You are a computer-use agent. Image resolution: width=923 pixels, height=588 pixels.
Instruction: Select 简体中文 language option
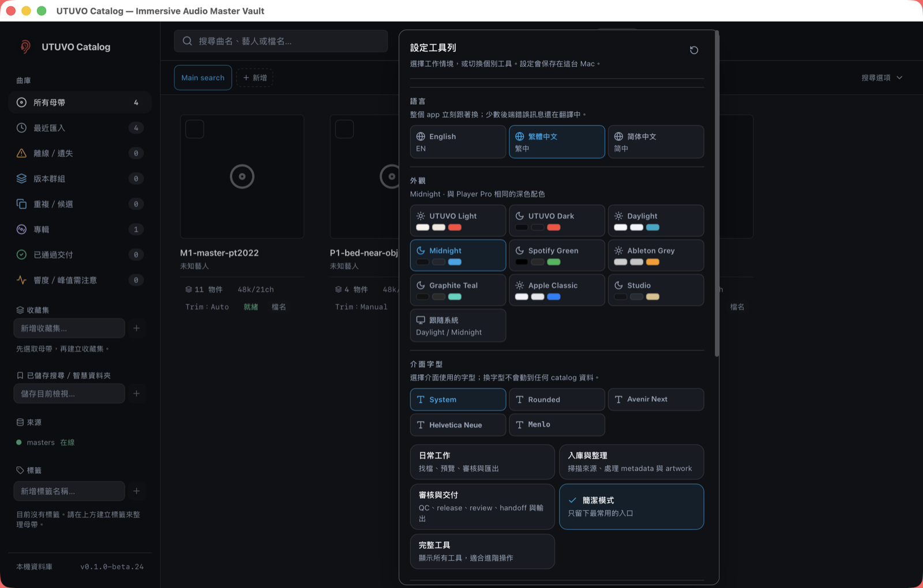click(656, 142)
